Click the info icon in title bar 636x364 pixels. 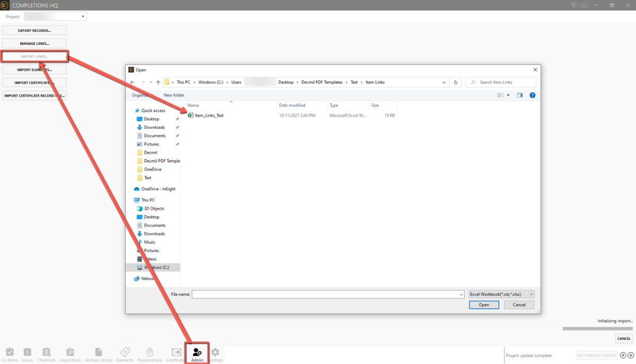584,5
